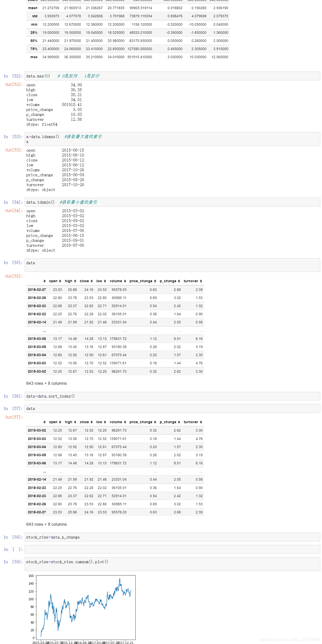Image resolution: width=322 pixels, height=644 pixels.
Task: Sort by volume column in Out[57] table
Action: pyautogui.click(x=125, y=422)
